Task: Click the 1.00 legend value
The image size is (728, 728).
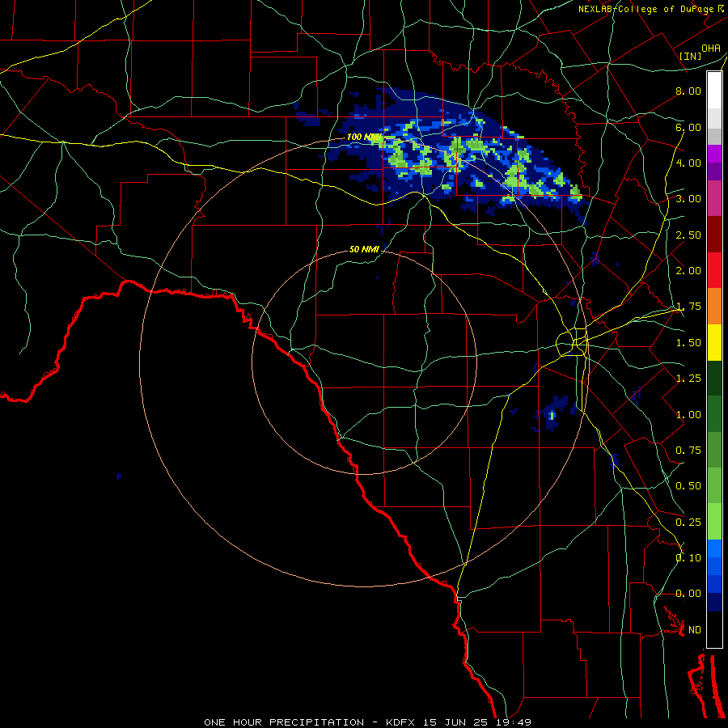Action: 688,415
